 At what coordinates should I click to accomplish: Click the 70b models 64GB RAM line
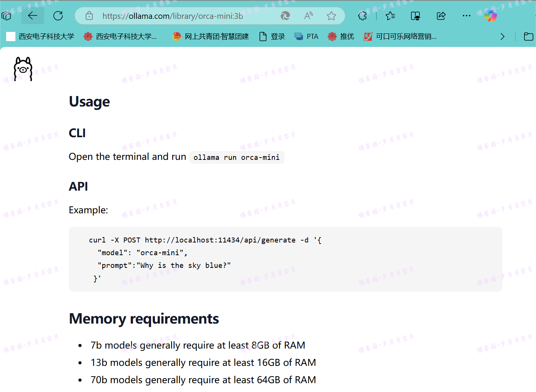click(203, 380)
